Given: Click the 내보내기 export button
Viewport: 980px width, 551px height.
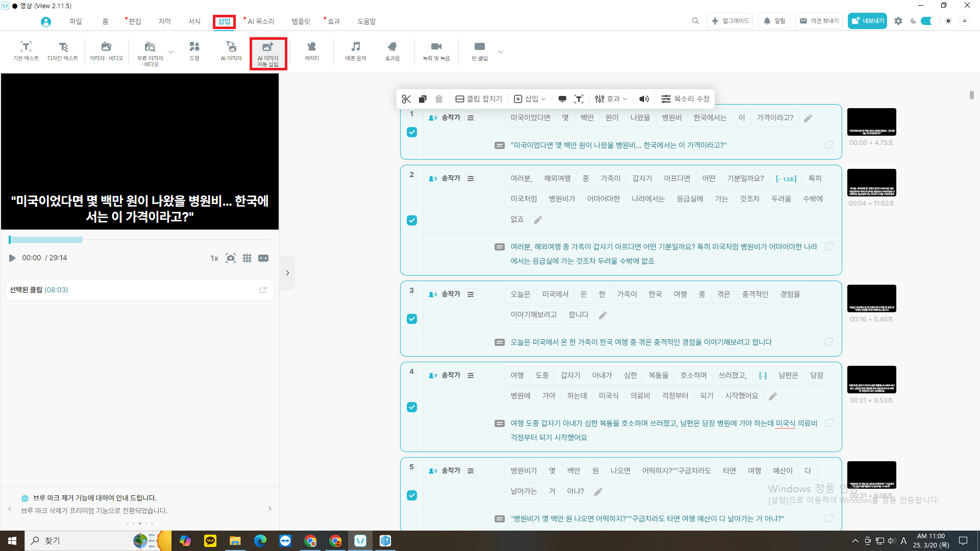Looking at the screenshot, I should 867,21.
